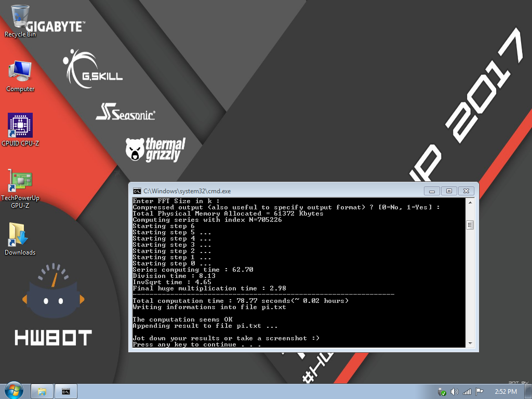532x399 pixels.
Task: Launch the TechPowerUp GPU-Z shortcut
Action: pyautogui.click(x=20, y=189)
